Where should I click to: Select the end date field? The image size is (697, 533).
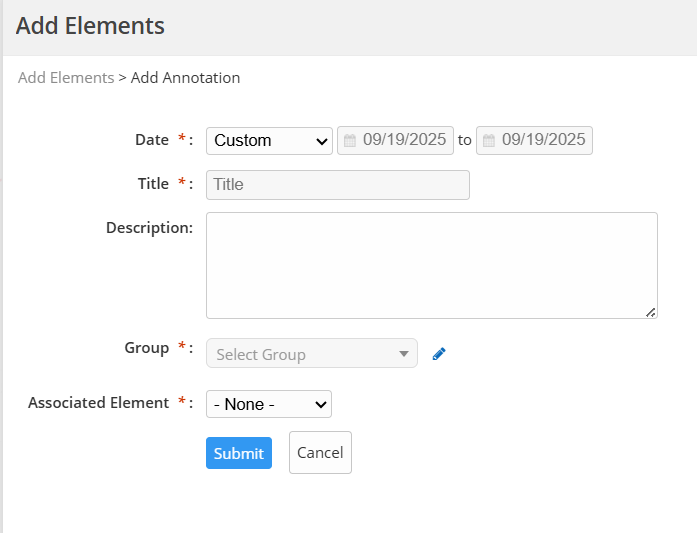tap(543, 141)
